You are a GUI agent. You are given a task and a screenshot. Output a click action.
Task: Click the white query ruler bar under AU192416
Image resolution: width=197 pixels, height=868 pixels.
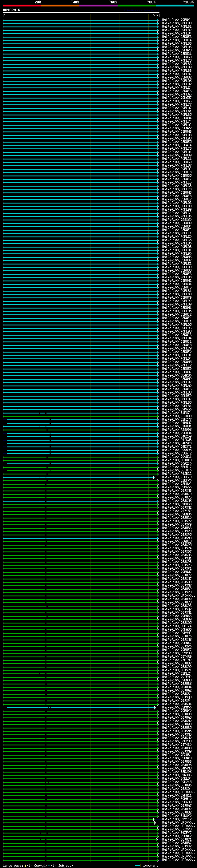click(81, 13)
